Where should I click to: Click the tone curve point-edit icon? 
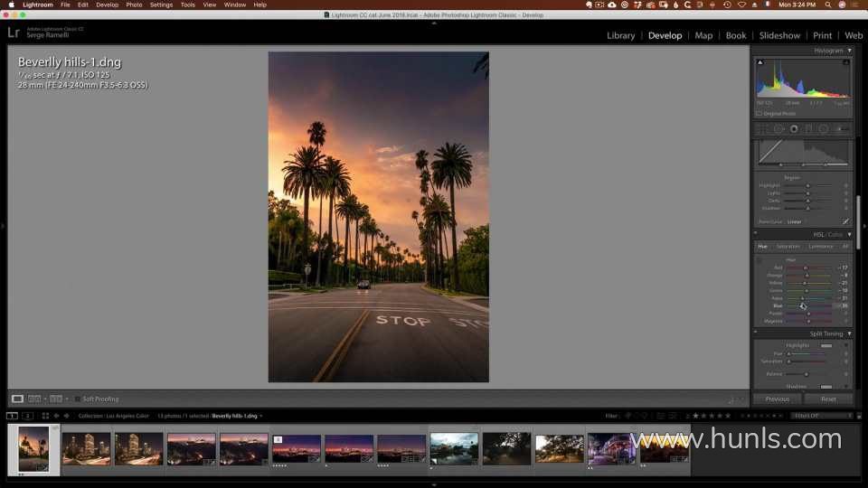click(846, 221)
